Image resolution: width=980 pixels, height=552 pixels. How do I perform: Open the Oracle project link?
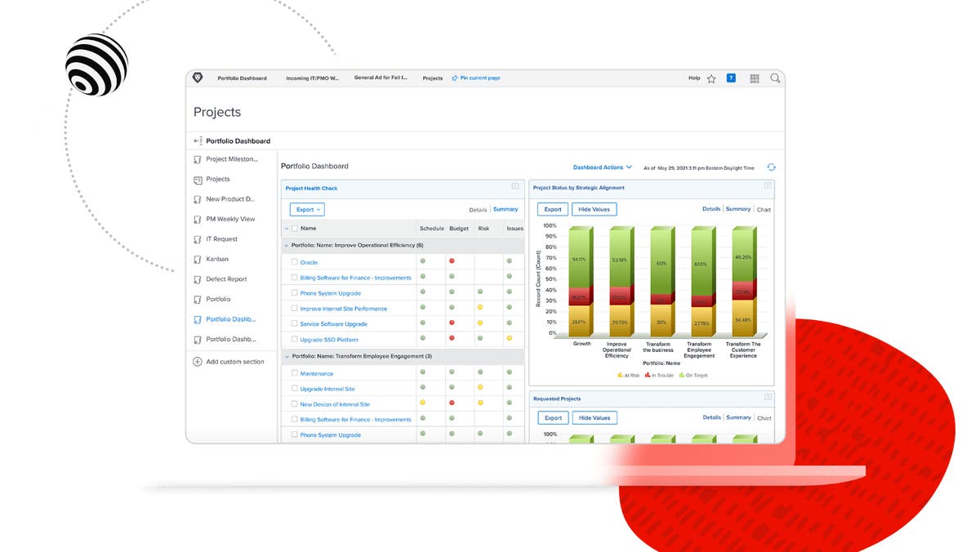pyautogui.click(x=309, y=262)
